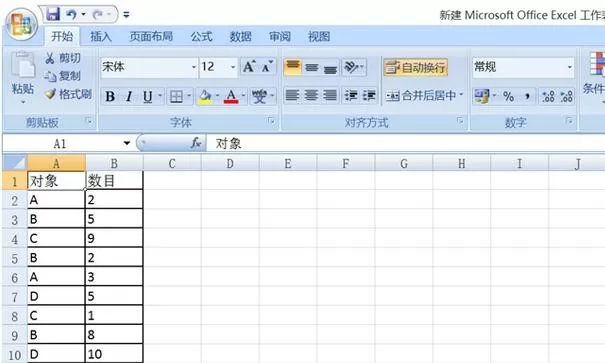Open the 页面布局 tab

151,37
